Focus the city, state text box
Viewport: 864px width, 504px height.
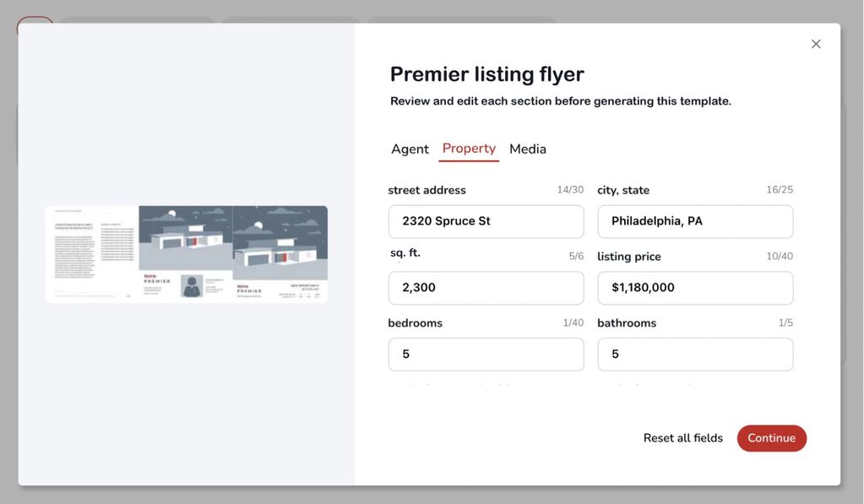pyautogui.click(x=695, y=221)
